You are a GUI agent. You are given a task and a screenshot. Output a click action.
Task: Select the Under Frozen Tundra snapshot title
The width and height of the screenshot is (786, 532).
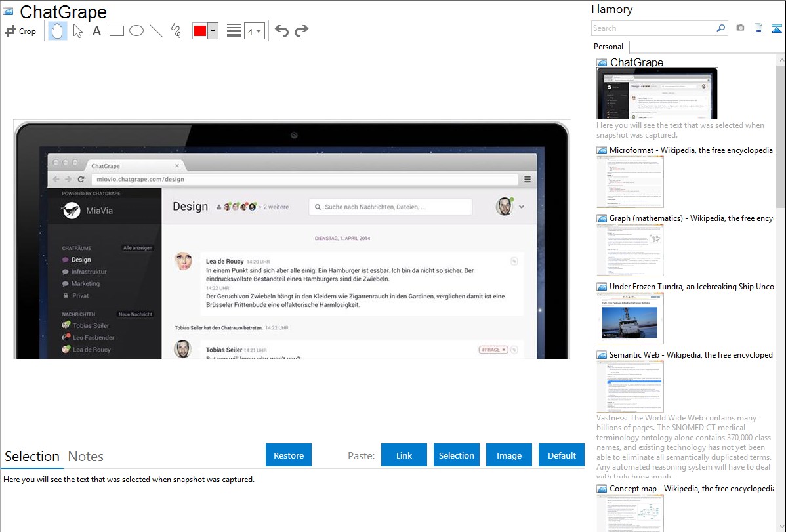tap(692, 286)
